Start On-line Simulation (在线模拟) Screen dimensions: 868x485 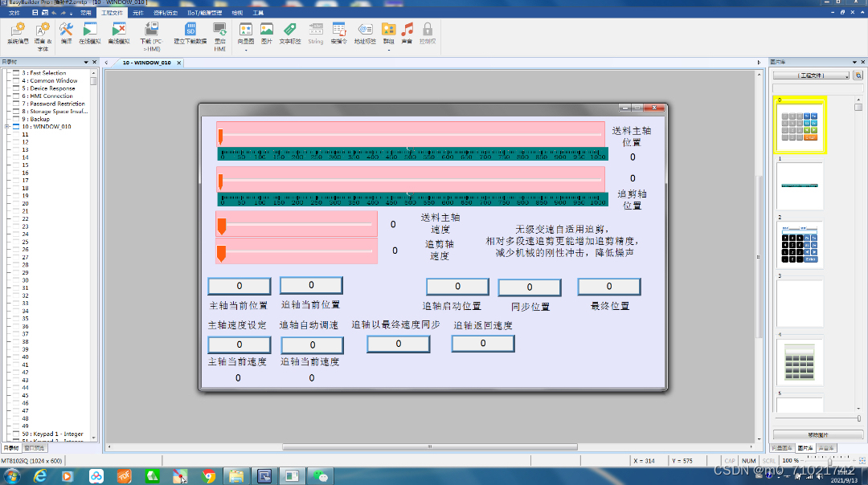[x=90, y=33]
